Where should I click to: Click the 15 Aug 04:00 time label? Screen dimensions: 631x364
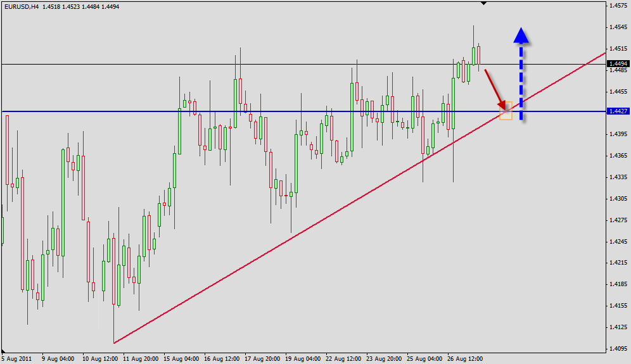tap(181, 359)
